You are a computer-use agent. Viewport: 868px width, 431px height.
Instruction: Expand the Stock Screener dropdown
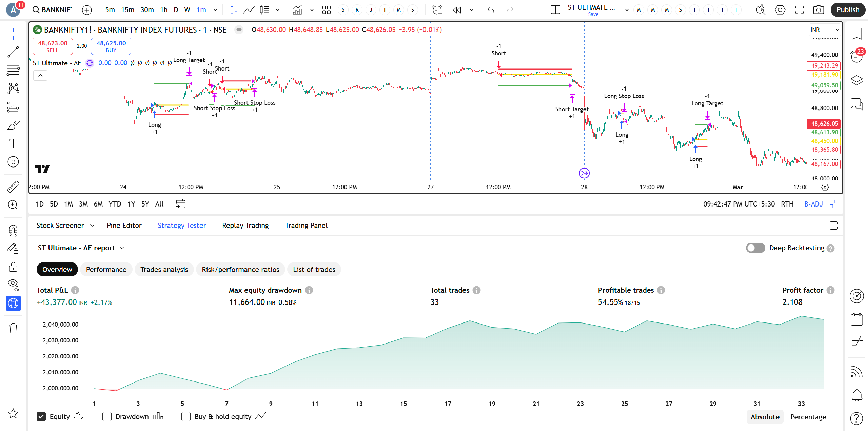click(x=92, y=226)
